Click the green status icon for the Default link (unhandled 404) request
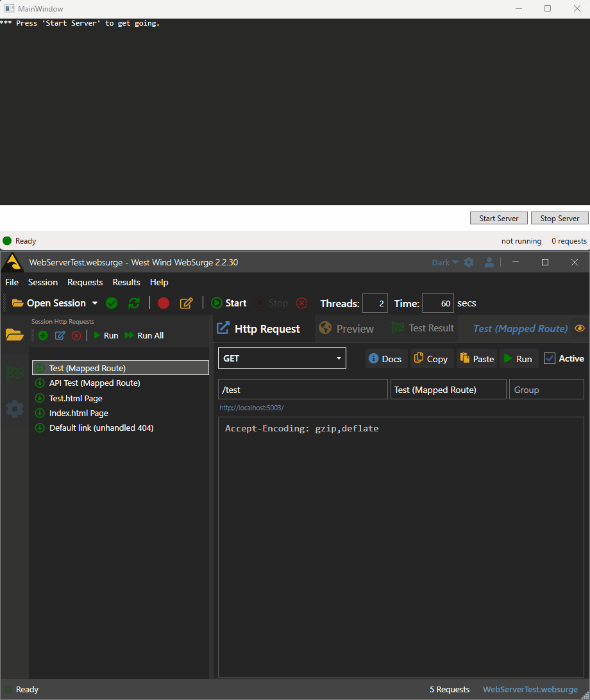The height and width of the screenshot is (700, 590). pos(40,428)
